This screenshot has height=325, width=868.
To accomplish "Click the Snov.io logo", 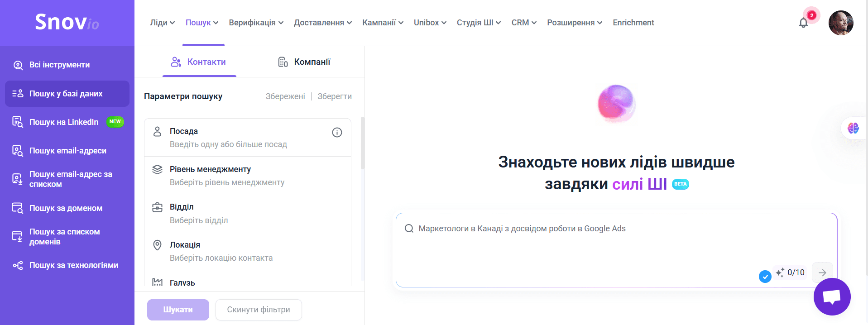I will 67,22.
